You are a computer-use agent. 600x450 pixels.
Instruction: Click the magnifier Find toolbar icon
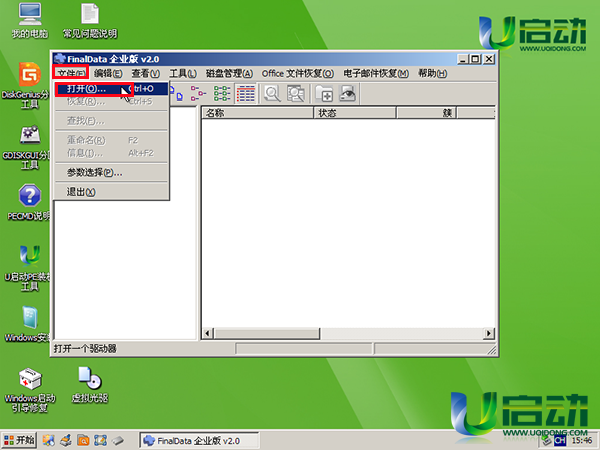point(273,94)
